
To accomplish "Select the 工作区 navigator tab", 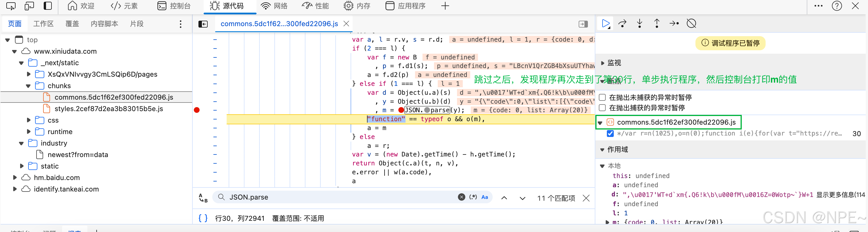I will pos(43,24).
